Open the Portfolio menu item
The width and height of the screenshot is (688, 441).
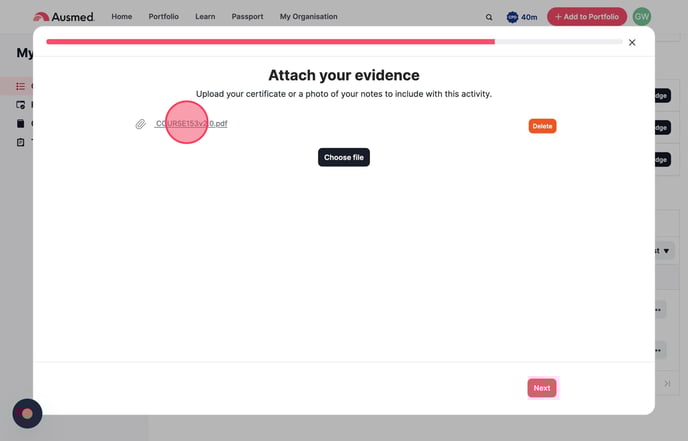click(164, 17)
